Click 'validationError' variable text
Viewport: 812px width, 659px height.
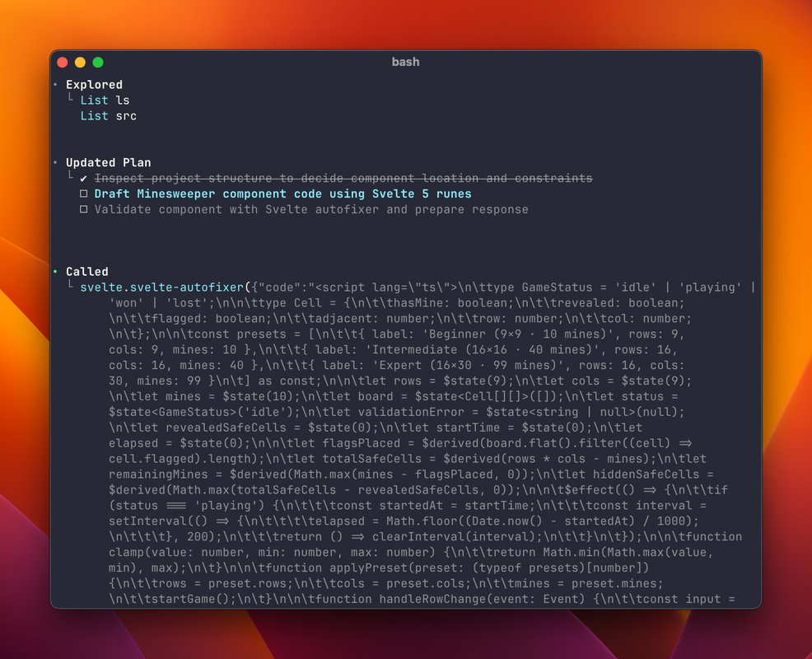coord(411,412)
